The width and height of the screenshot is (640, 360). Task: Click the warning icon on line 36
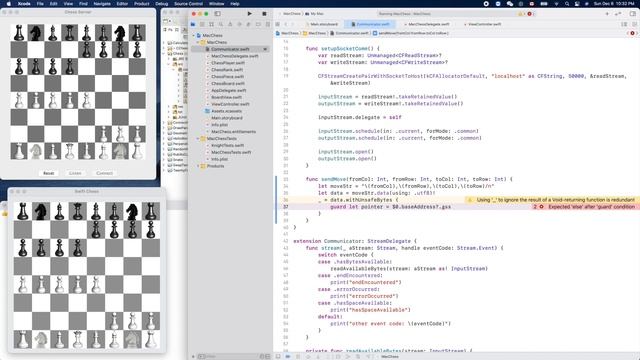[x=469, y=200]
